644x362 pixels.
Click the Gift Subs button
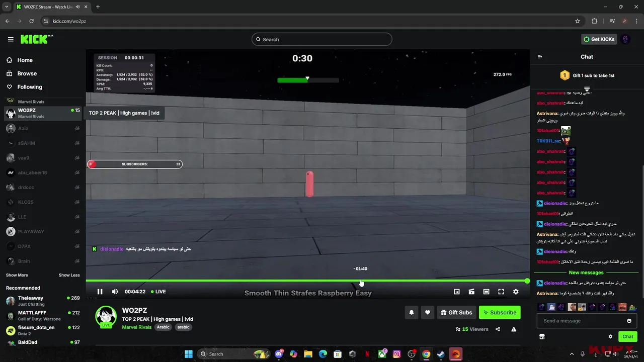[456, 312]
